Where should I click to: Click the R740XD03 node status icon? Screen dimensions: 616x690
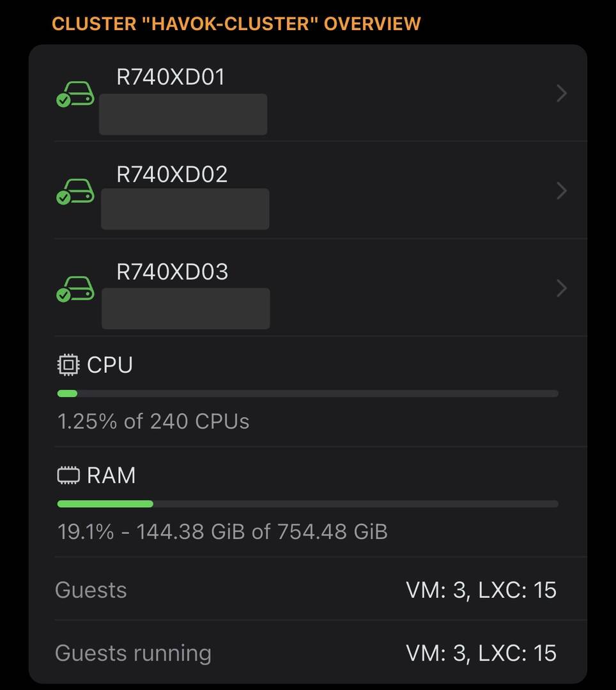(75, 288)
